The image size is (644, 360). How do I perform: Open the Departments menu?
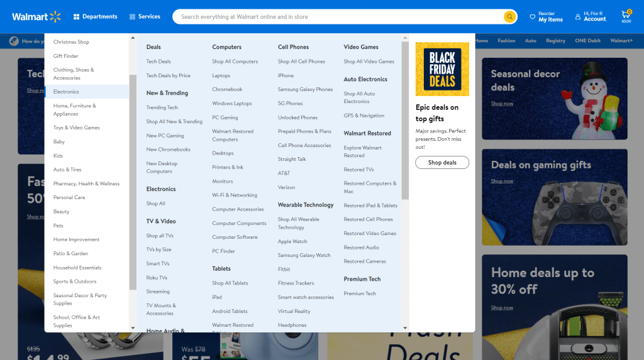click(96, 17)
